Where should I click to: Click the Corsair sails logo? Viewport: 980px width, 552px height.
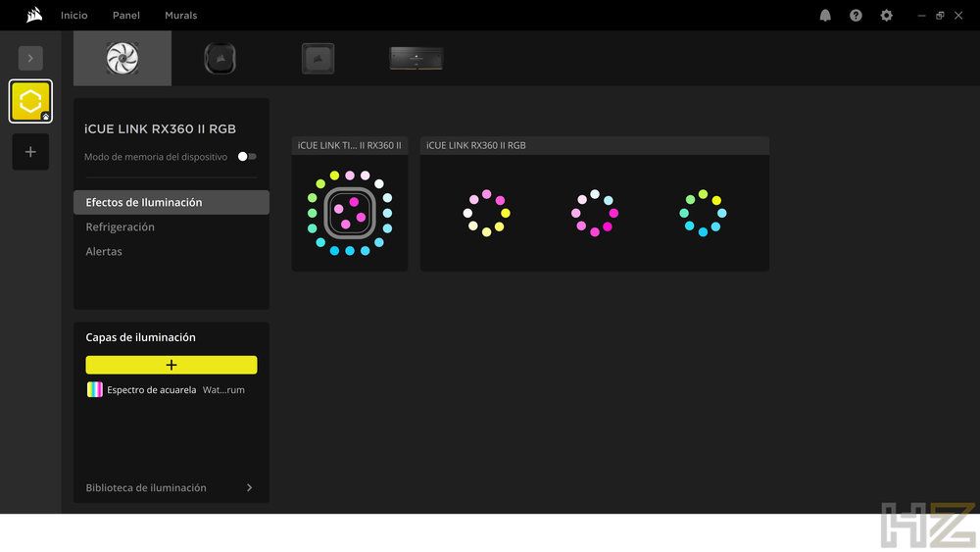pos(34,15)
